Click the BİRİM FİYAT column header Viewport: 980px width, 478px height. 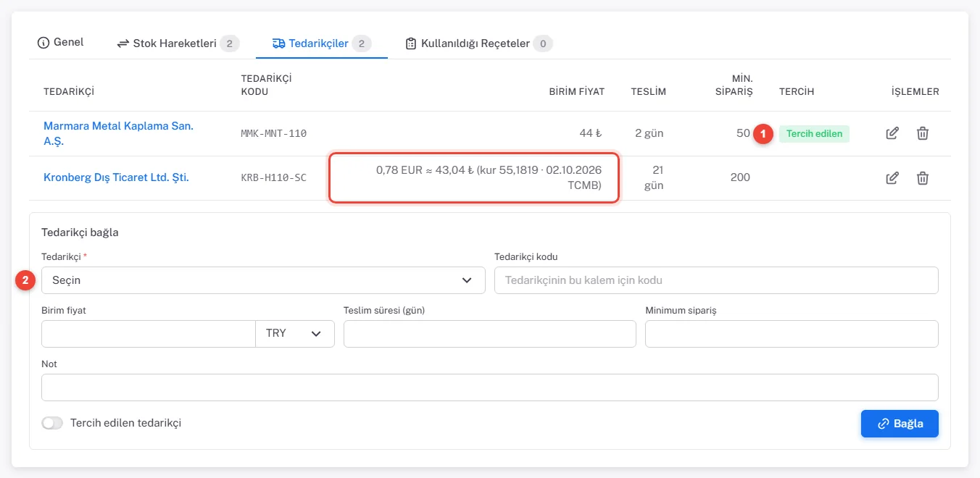577,92
